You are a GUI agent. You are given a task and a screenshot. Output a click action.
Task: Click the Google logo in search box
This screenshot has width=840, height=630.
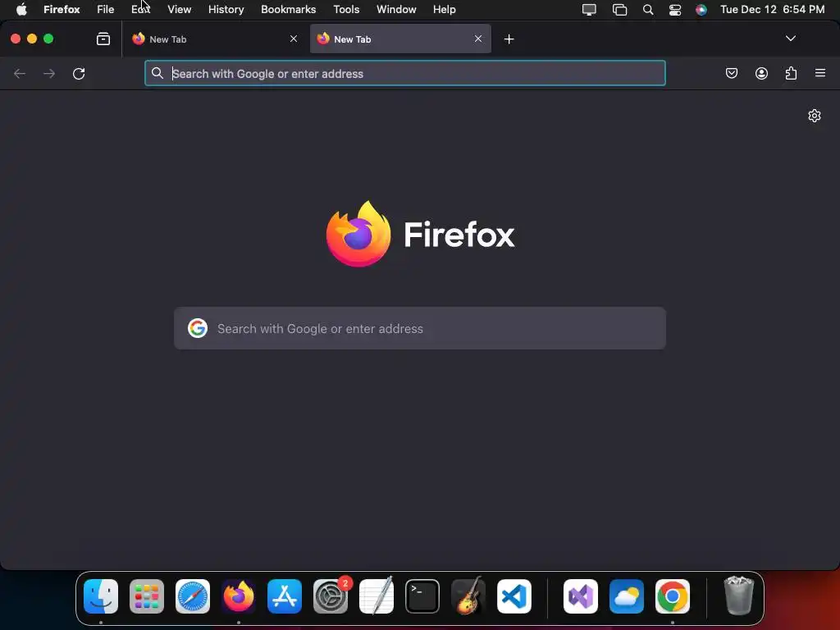(x=198, y=328)
